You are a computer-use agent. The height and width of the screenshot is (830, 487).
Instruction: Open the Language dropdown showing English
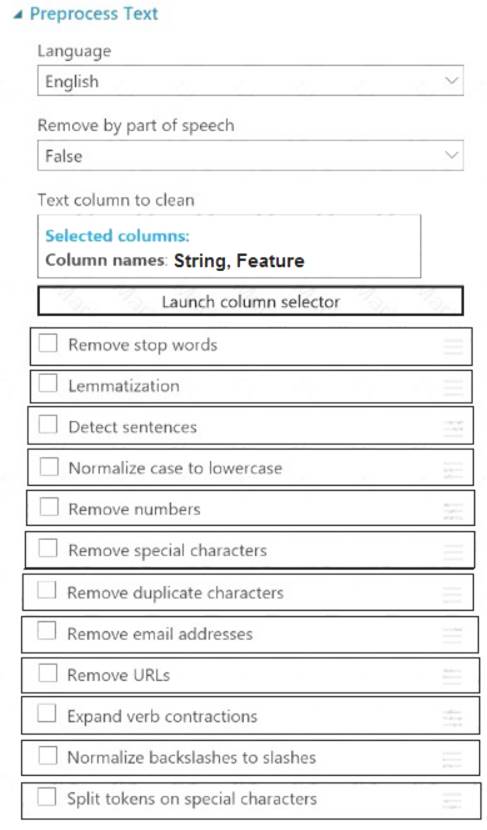click(x=250, y=80)
